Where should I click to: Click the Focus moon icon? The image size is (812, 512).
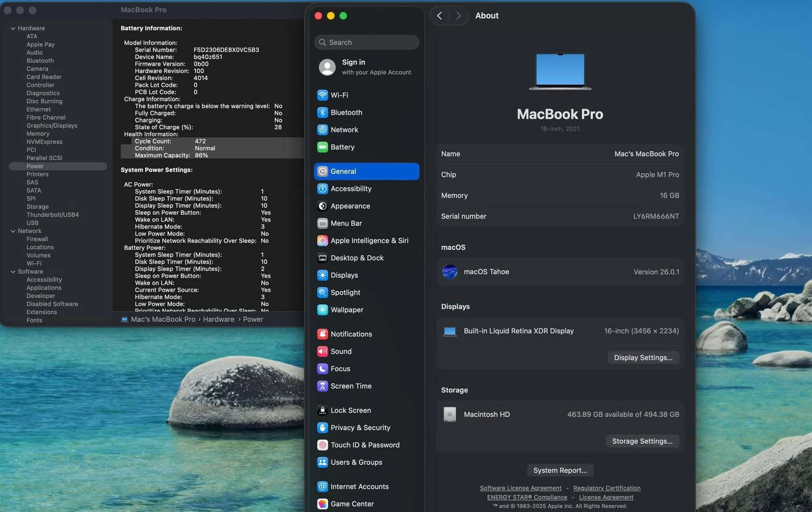322,369
